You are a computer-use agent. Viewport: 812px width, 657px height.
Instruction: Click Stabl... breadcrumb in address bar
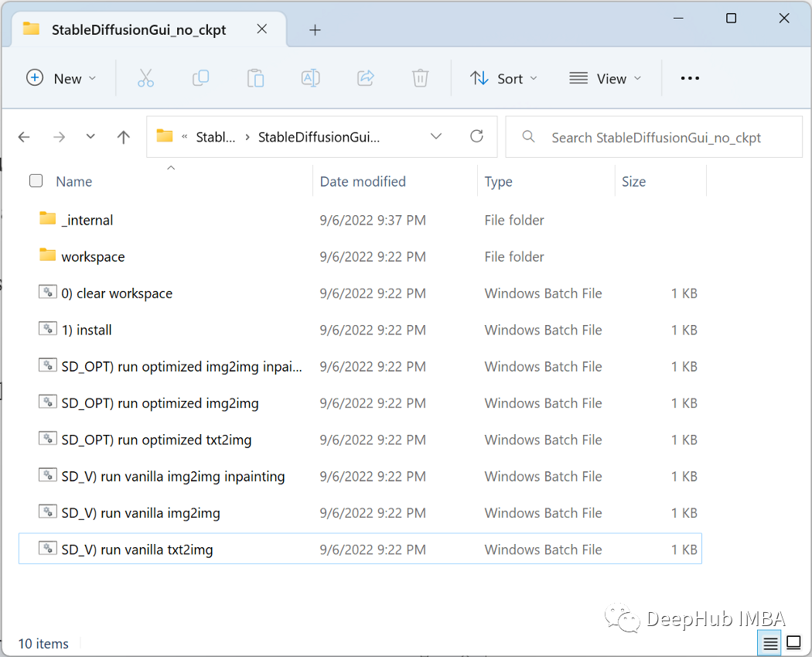216,137
